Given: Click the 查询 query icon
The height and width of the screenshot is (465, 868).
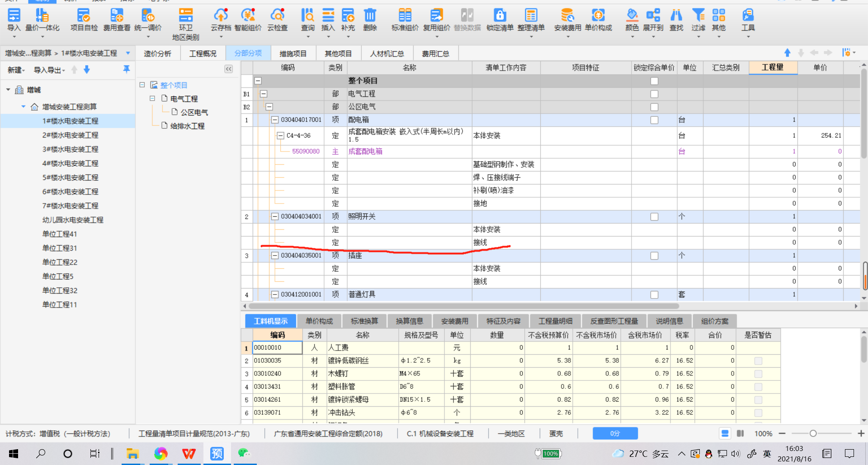Looking at the screenshot, I should (308, 20).
